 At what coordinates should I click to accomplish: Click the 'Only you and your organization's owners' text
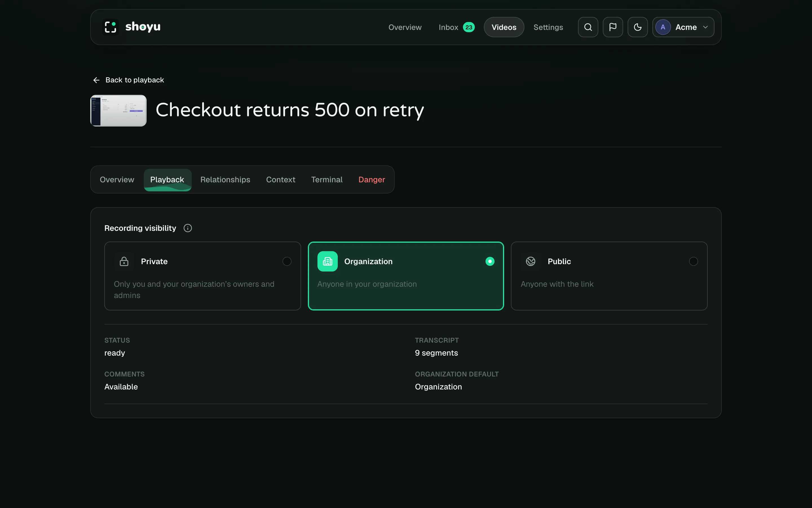(194, 290)
